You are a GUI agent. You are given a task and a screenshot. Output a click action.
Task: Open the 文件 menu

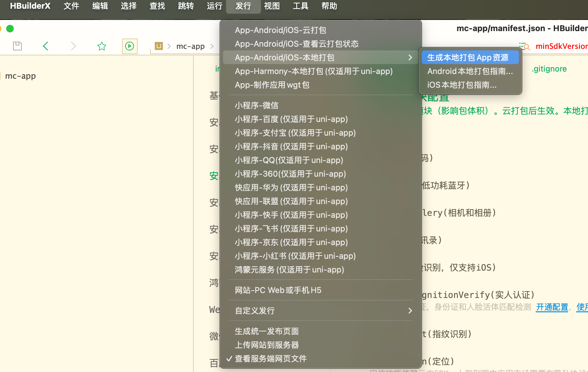(71, 6)
